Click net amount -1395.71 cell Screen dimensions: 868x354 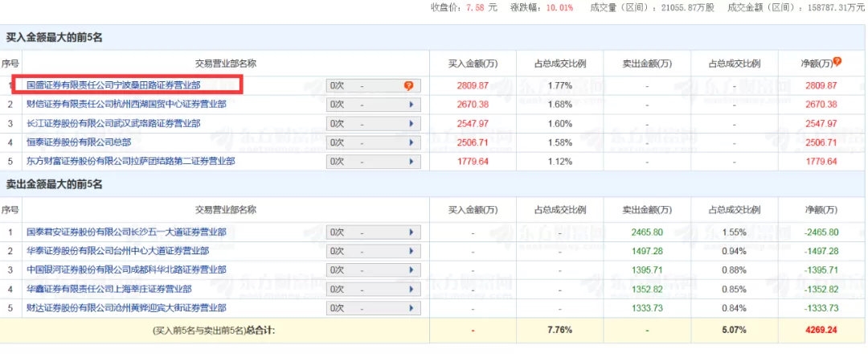click(821, 270)
